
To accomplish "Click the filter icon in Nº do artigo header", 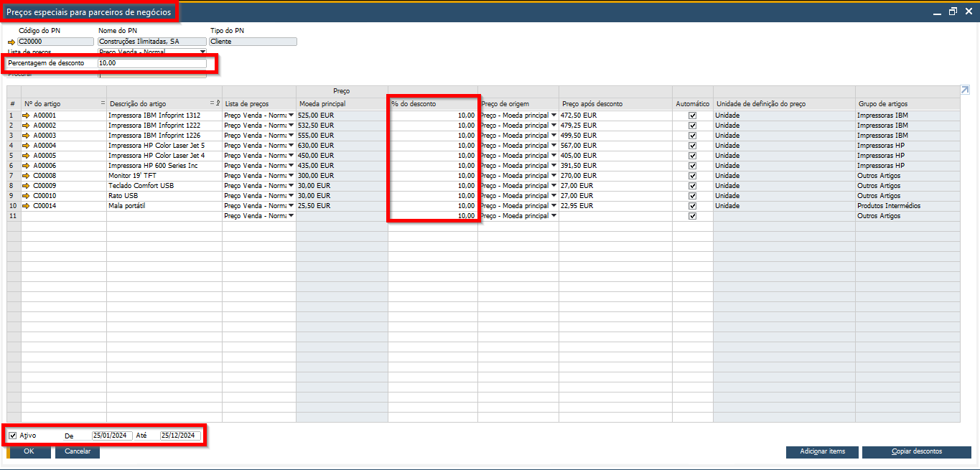I will click(103, 103).
